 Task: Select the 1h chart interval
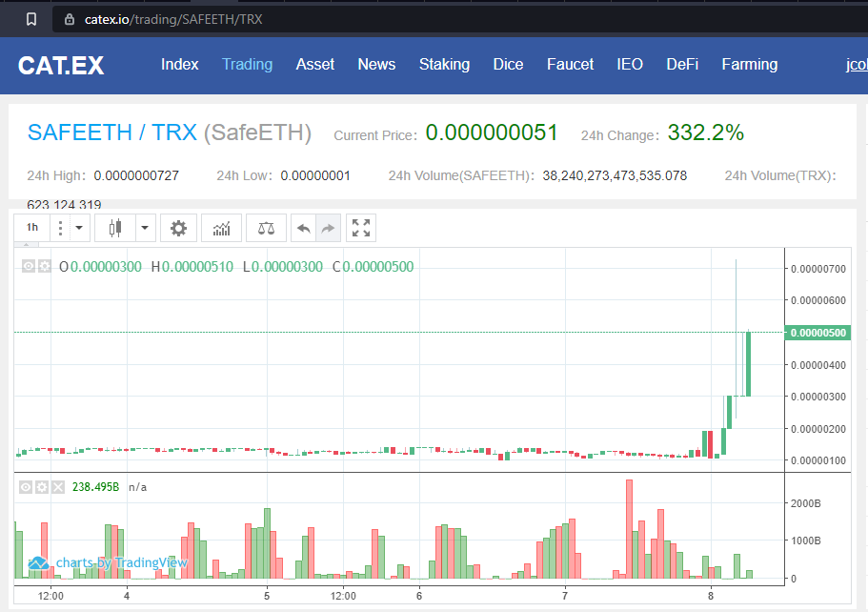pos(32,227)
